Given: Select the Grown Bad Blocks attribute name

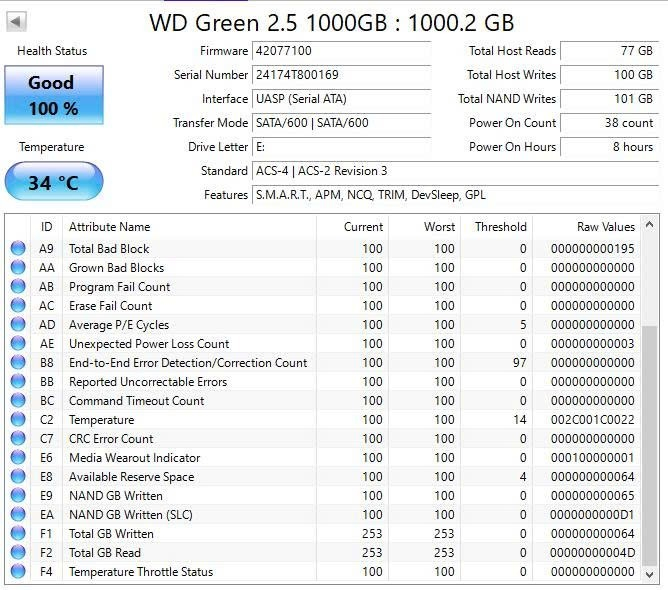Looking at the screenshot, I should tap(116, 268).
